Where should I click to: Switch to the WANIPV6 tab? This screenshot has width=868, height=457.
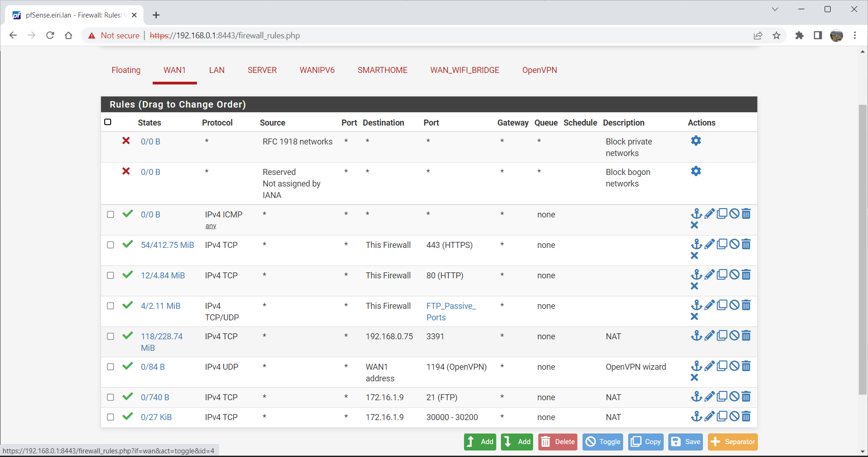317,70
